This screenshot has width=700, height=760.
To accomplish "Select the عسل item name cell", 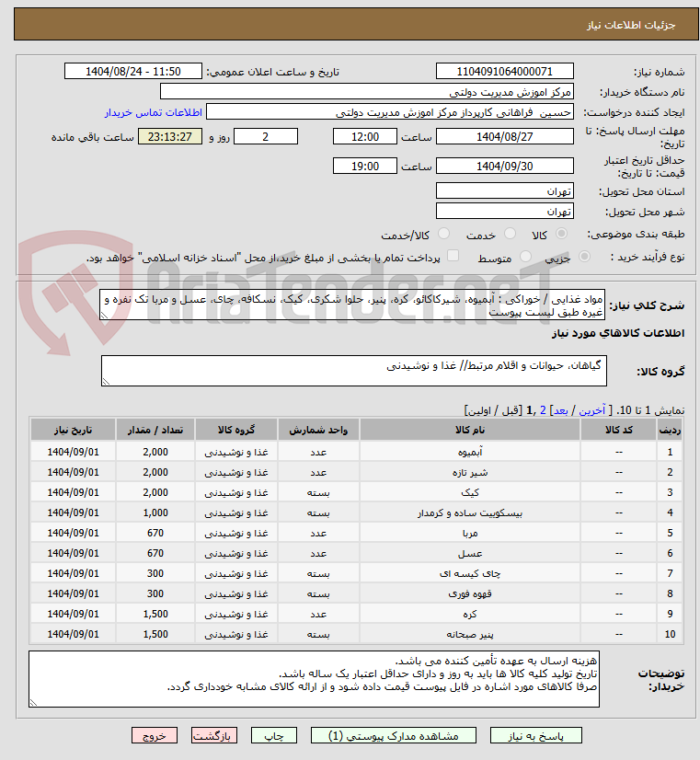I will (470, 553).
